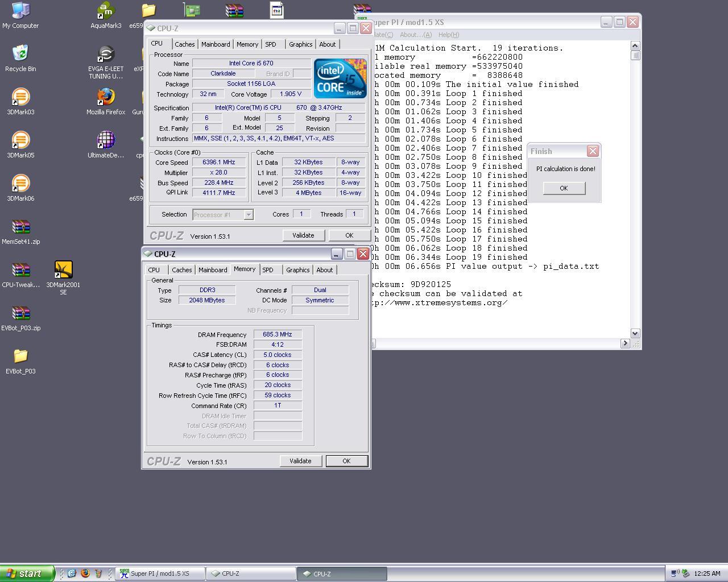
Task: Click the Code Name field Clarkdale
Action: point(223,74)
